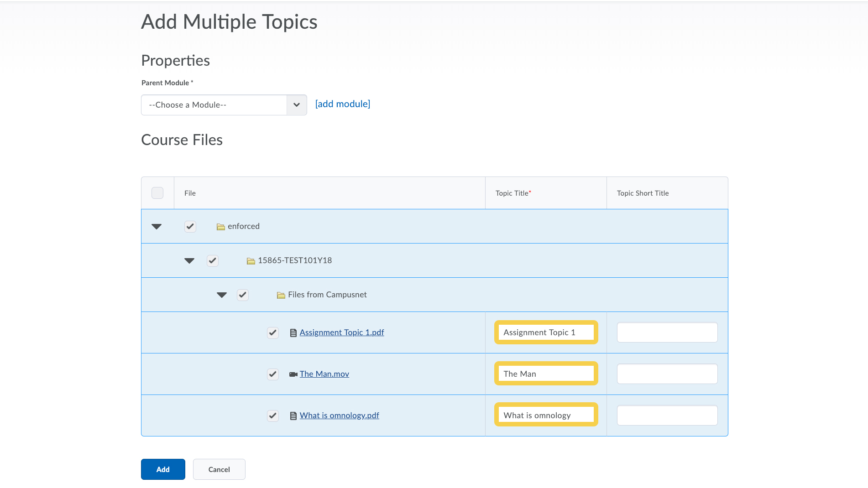
Task: Click the 15865-TEST101Y18 folder icon
Action: click(x=251, y=261)
